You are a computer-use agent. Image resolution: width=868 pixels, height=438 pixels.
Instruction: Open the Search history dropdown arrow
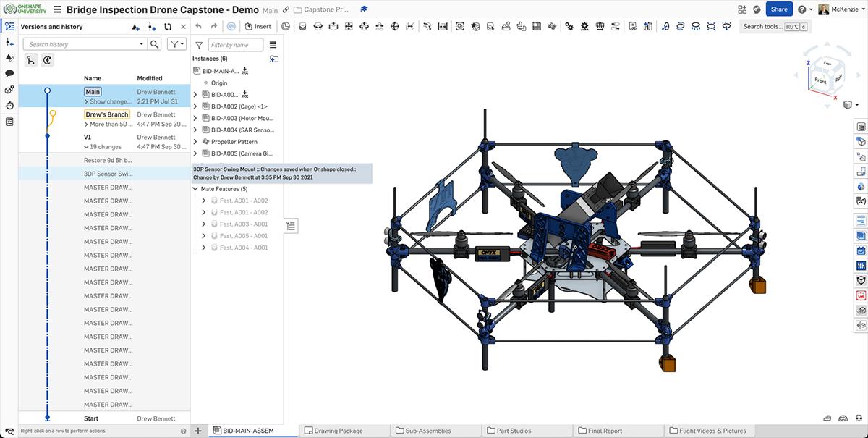(140, 43)
